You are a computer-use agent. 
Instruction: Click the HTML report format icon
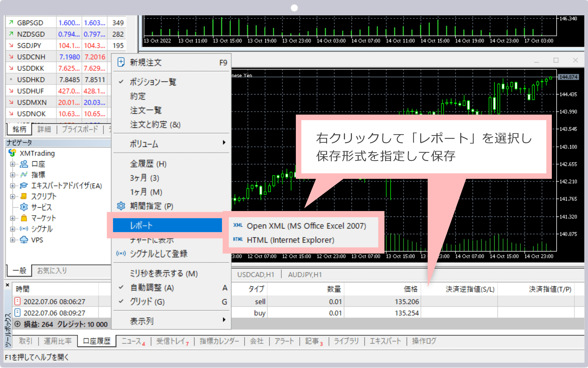238,240
